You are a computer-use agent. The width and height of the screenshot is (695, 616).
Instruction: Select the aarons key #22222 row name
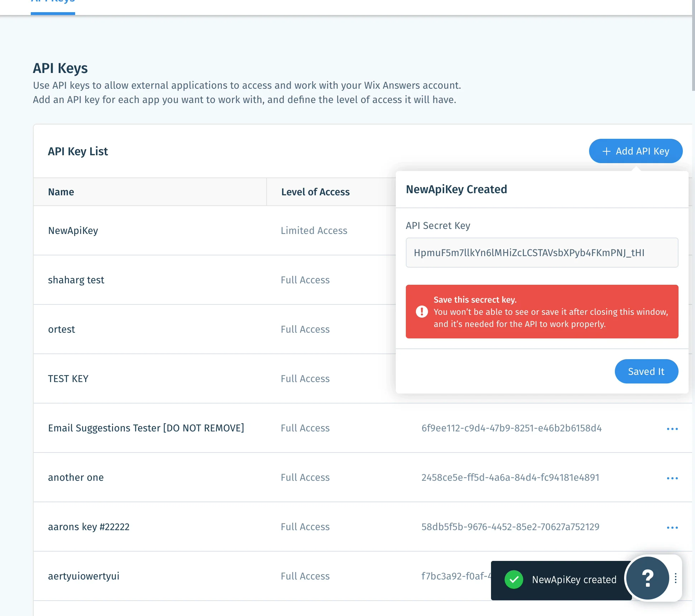click(89, 527)
